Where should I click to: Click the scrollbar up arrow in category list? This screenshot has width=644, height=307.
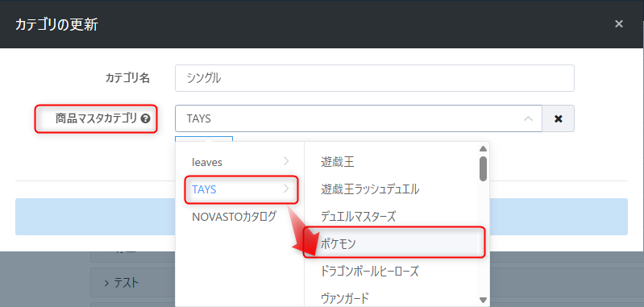483,148
